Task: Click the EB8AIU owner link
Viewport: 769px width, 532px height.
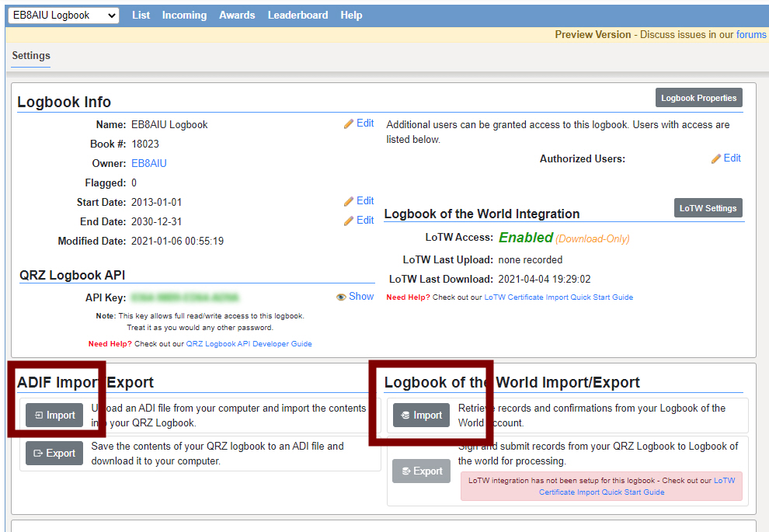Action: 148,163
